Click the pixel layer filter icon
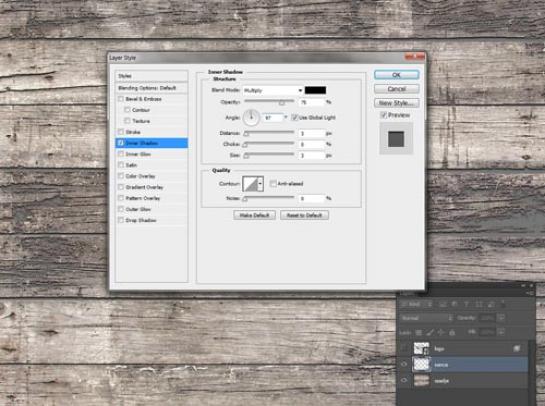The height and width of the screenshot is (406, 545). coord(443,304)
